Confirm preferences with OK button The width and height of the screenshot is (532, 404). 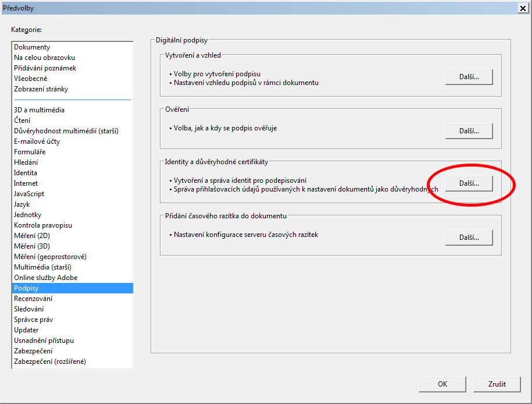[x=442, y=384]
